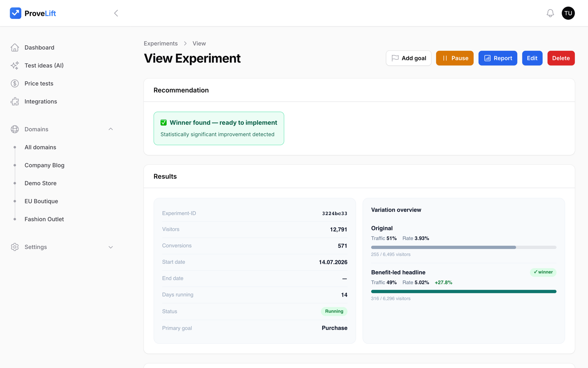This screenshot has height=368, width=588.
Task: Collapse the sidebar with the back chevron
Action: point(116,13)
